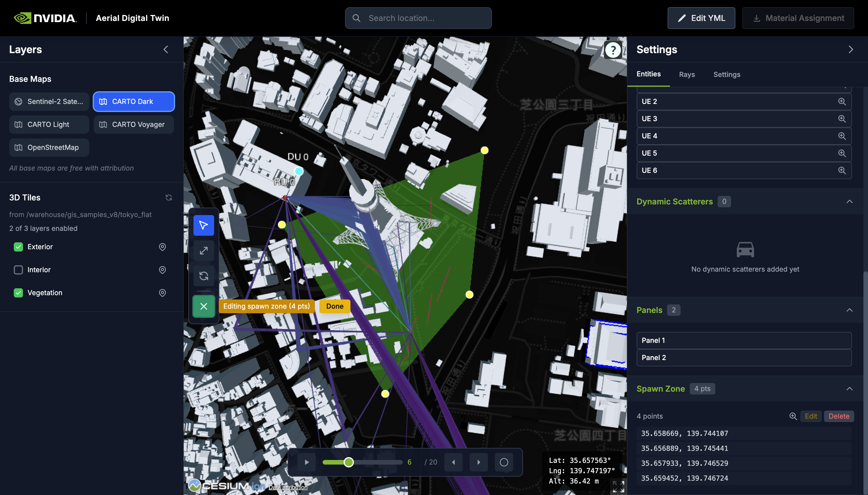Finish editing with Done button
The image size is (868, 495).
[x=335, y=306]
